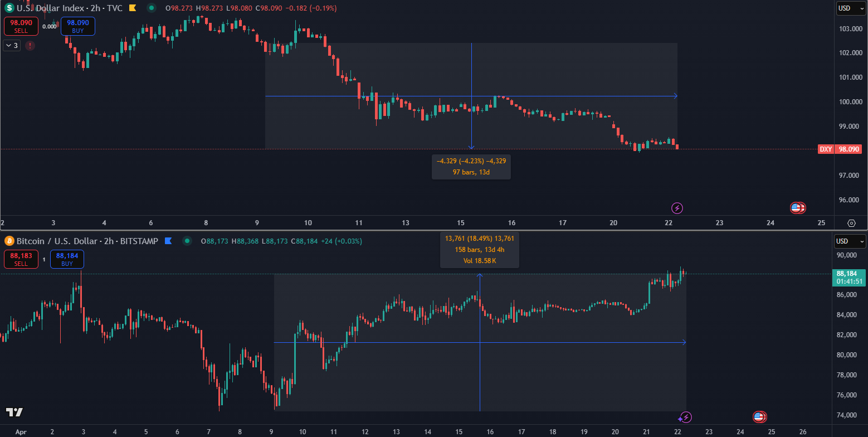Click the 0.000 spread value on DXY chart

tap(50, 26)
